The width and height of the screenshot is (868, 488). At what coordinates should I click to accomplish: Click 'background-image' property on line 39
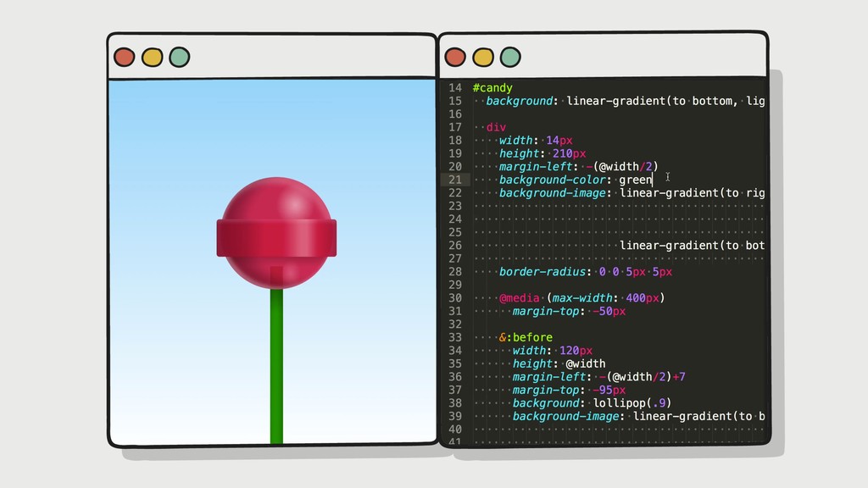(565, 416)
